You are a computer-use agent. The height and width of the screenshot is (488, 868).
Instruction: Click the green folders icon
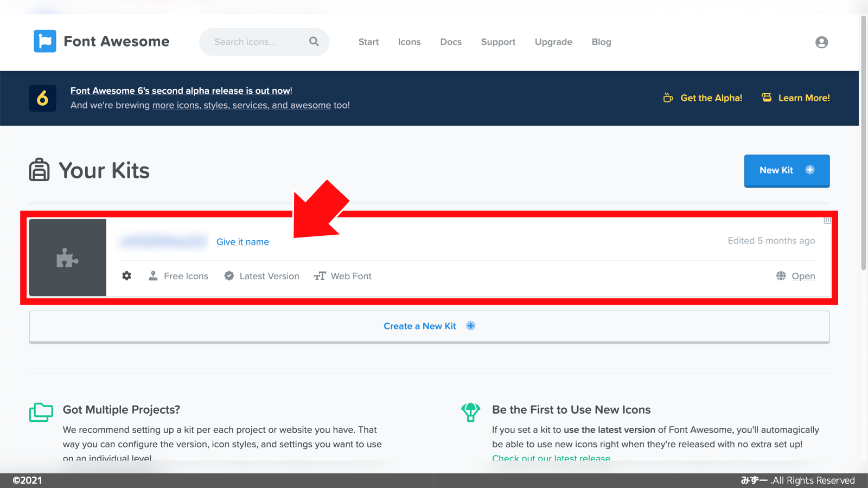click(x=41, y=412)
